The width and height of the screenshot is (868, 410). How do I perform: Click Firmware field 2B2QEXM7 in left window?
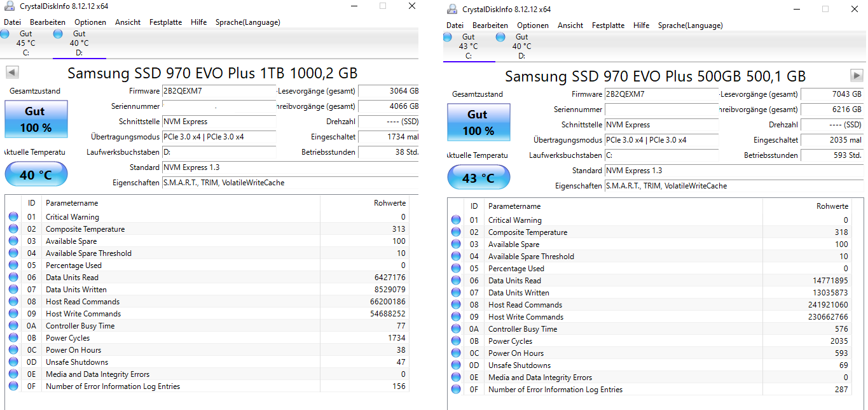219,91
